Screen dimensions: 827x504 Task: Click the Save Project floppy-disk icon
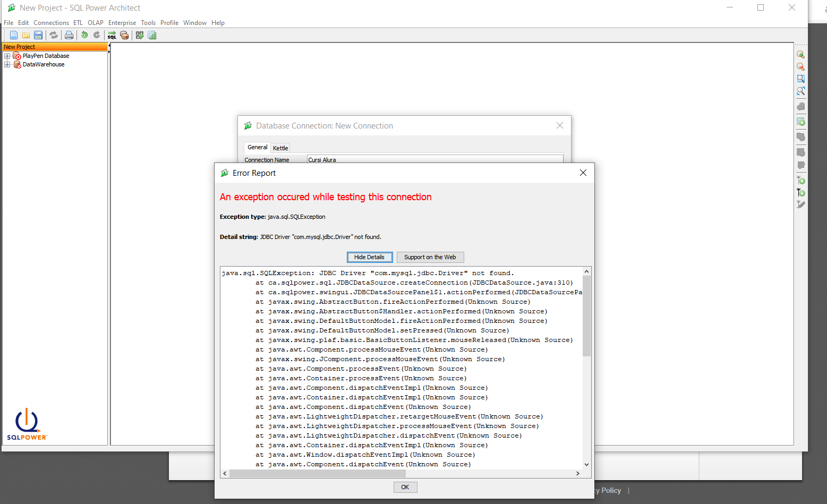(x=38, y=35)
